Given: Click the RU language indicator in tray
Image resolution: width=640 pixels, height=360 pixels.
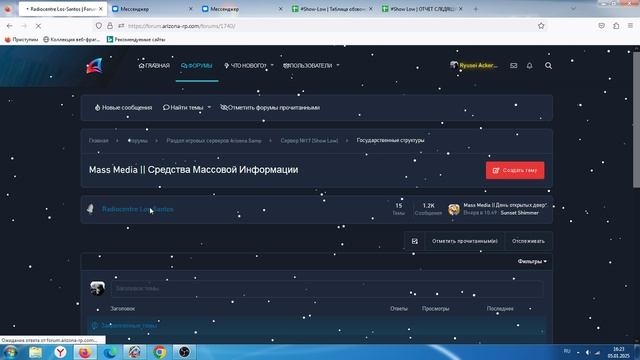Looking at the screenshot, I should (567, 351).
